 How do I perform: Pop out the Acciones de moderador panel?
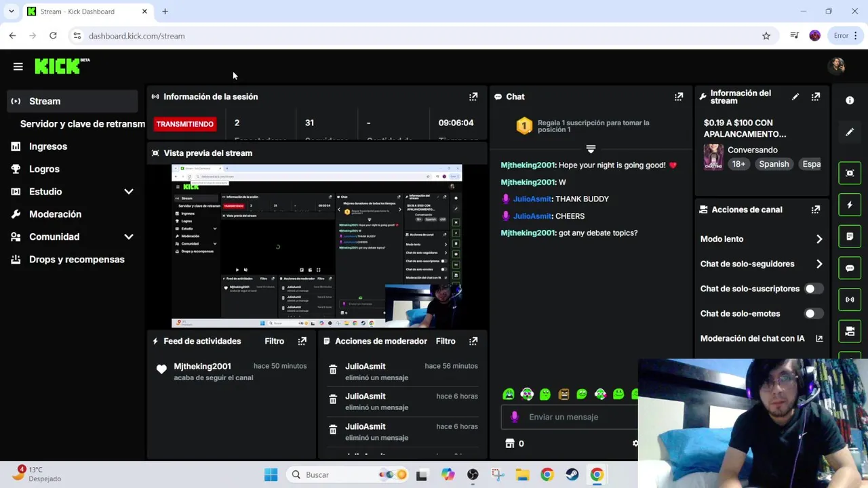[473, 341]
